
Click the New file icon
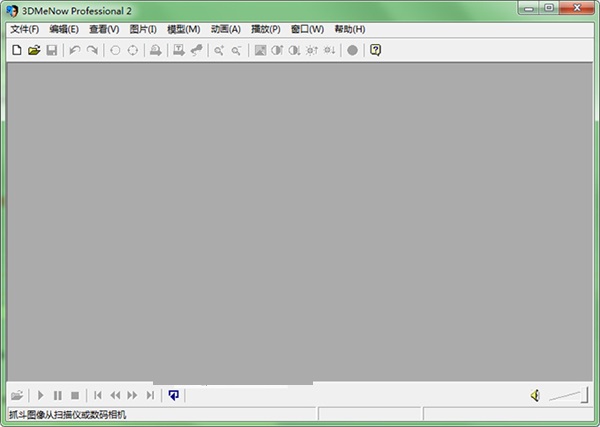[x=16, y=50]
